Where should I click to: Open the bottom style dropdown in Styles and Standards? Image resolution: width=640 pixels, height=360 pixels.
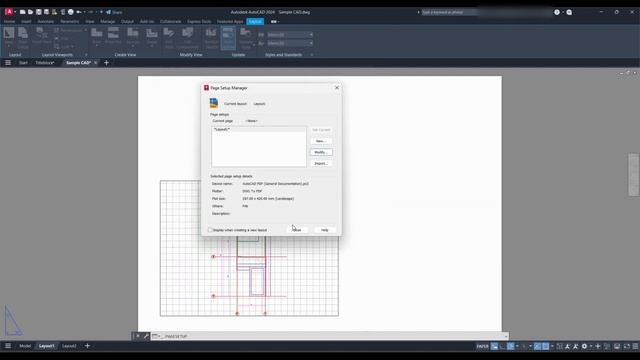pos(290,43)
